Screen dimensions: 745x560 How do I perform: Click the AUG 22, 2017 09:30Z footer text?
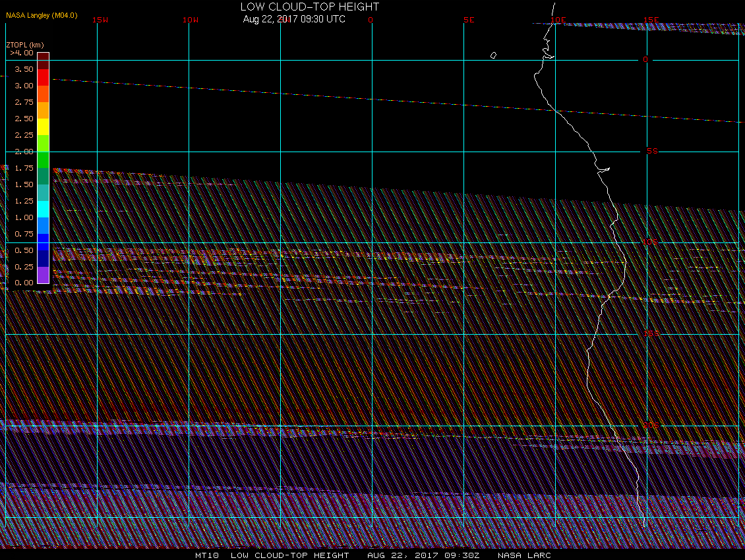(423, 555)
